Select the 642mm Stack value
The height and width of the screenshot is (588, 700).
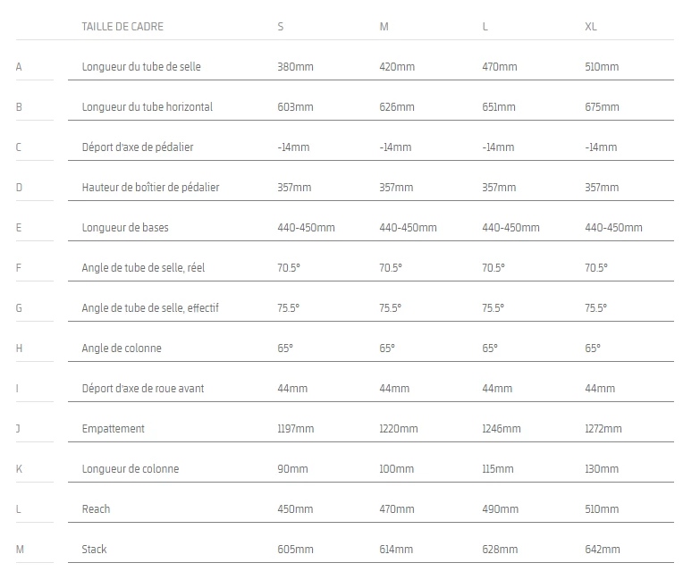[x=602, y=550]
